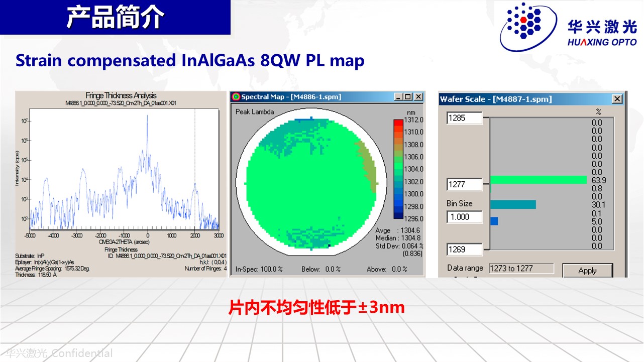Click the Number of Fringes: 4 text
This screenshot has height=362, width=644.
206,268
